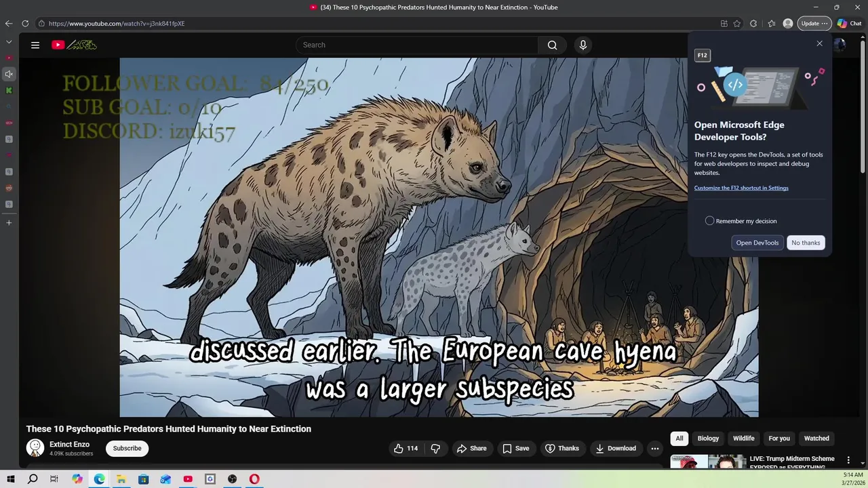Open the browser Extensions puzzle icon
Viewport: 868px width, 488px height.
(x=753, y=23)
